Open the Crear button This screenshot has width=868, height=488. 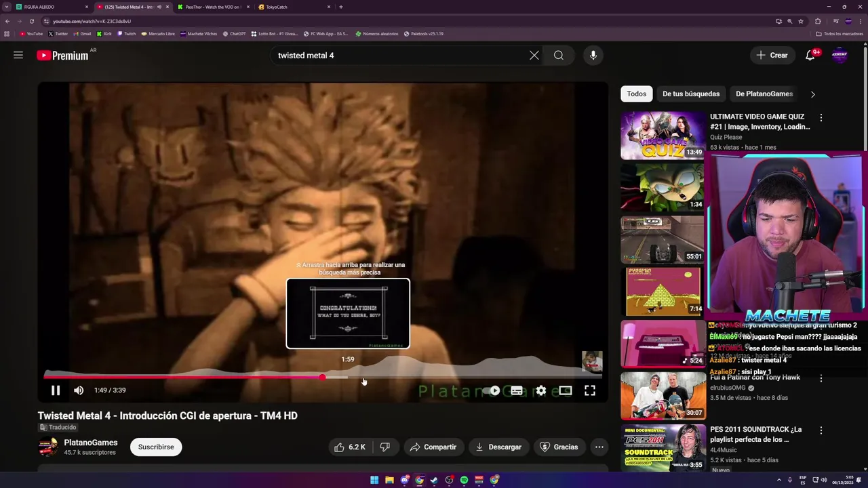(x=772, y=56)
